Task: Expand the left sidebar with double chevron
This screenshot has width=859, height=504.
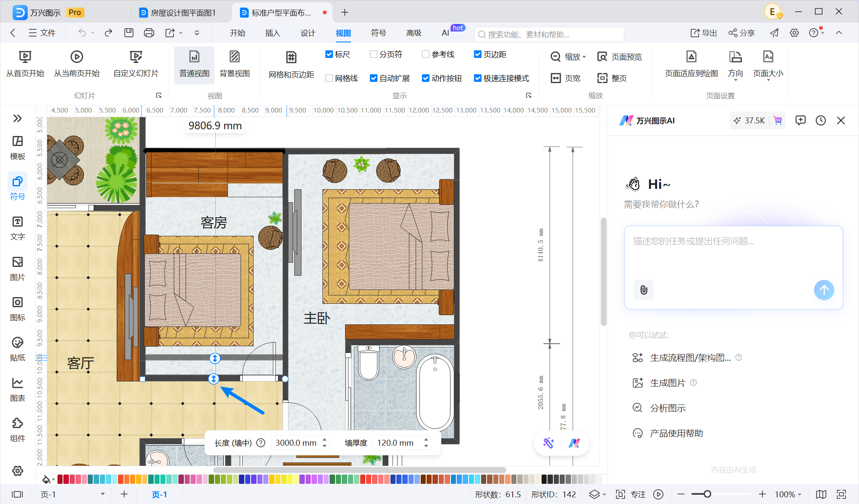Action: tap(18, 118)
